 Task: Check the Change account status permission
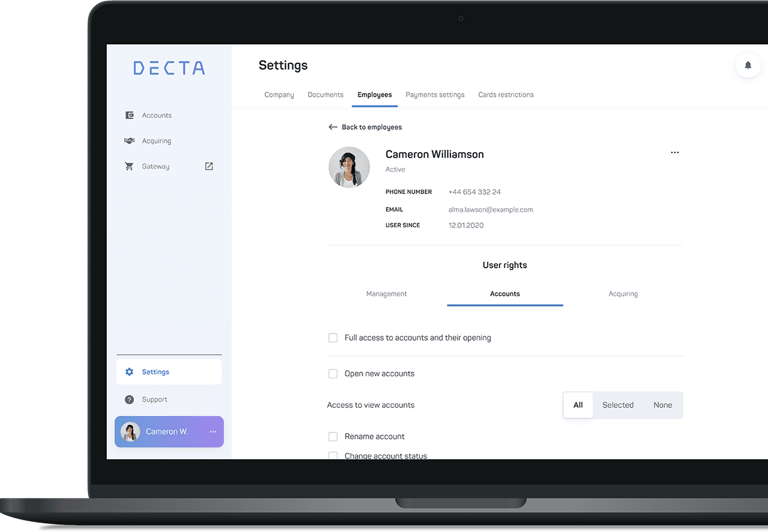[x=333, y=455]
